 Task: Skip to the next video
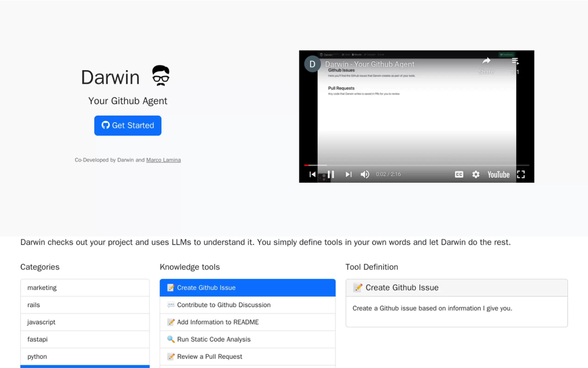pos(348,174)
